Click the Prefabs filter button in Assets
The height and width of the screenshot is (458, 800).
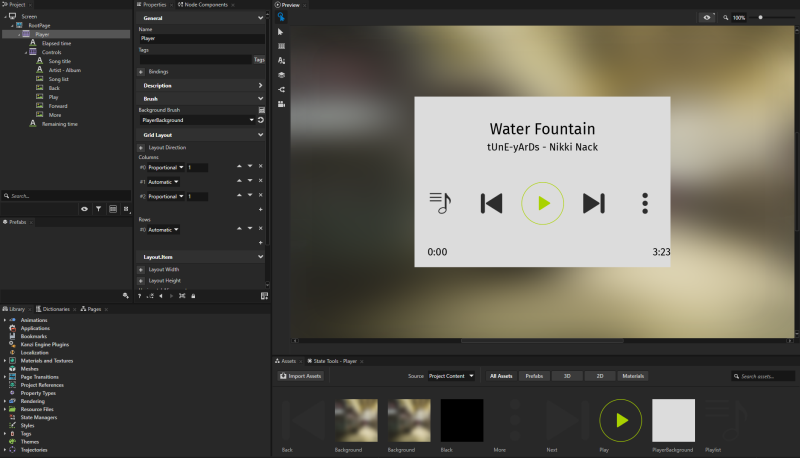point(533,376)
